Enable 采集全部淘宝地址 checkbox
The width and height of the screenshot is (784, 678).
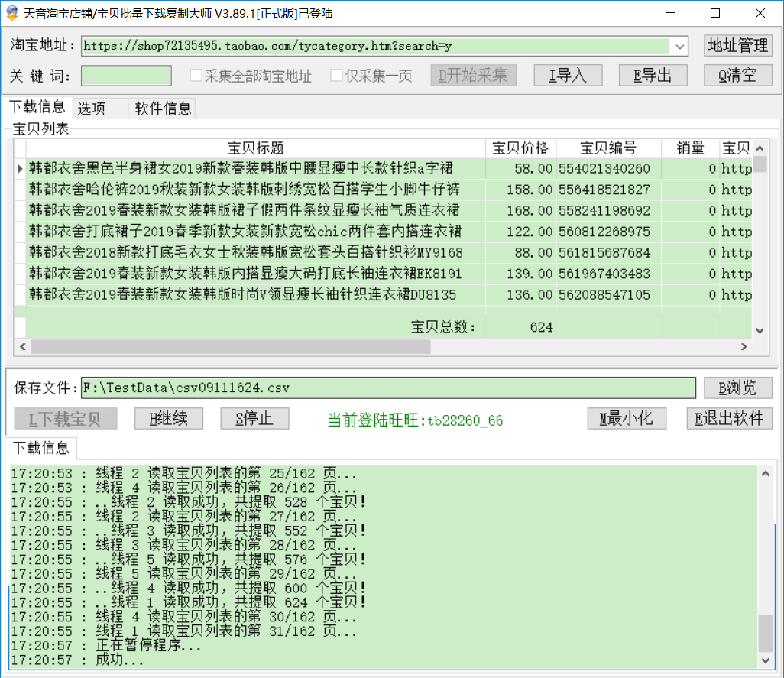(x=196, y=76)
